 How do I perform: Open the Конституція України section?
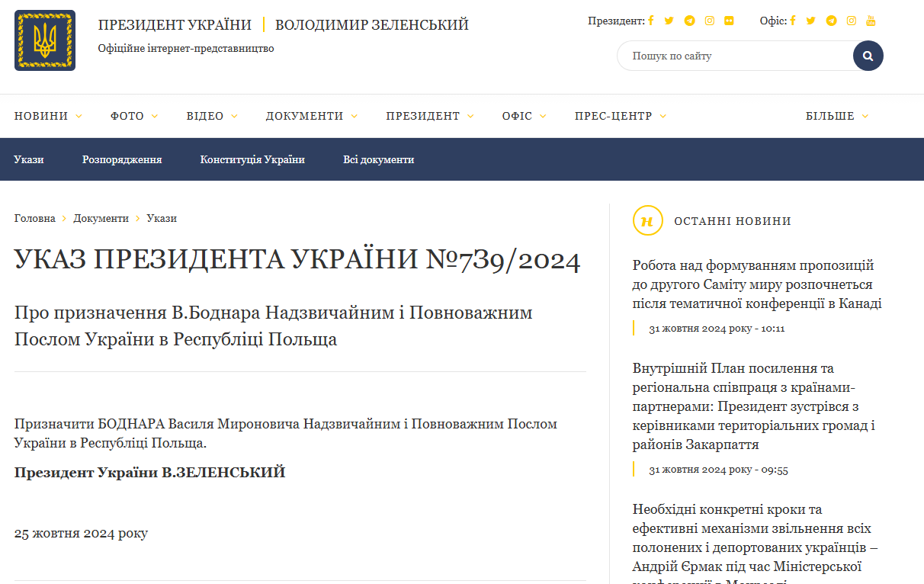point(253,159)
